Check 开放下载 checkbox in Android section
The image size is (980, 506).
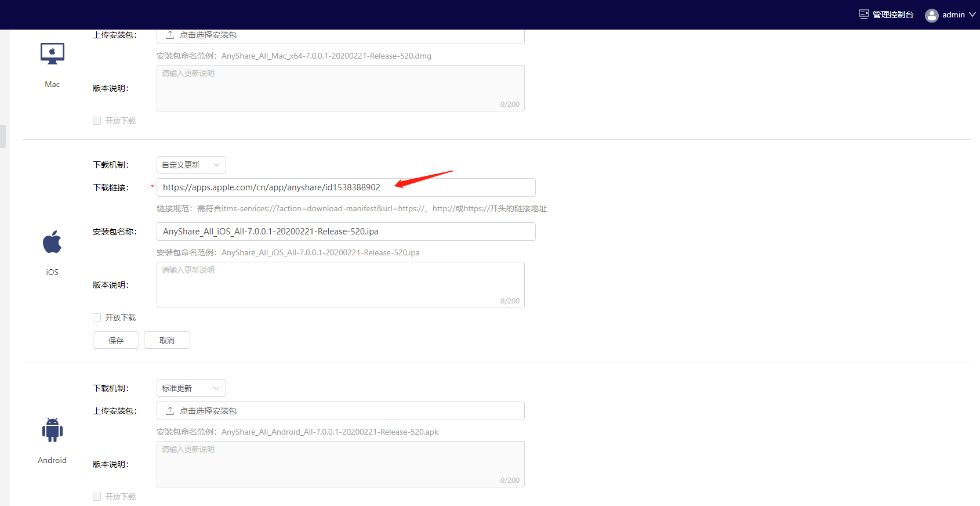coord(97,497)
